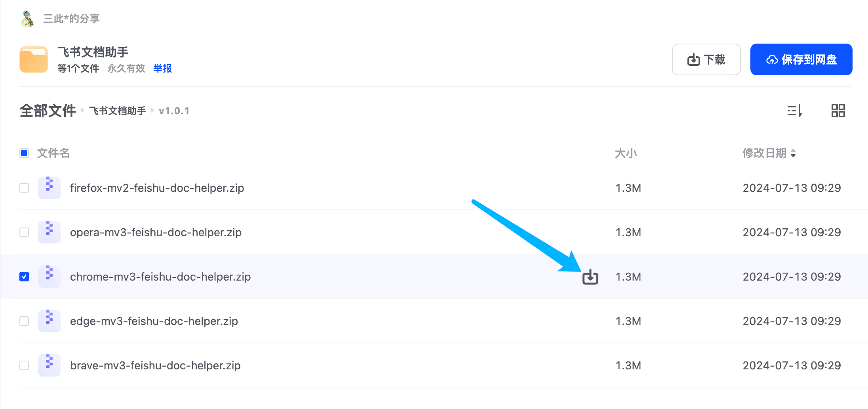Check the brave-mv3-feishu-doc-helper.zip checkbox
Viewport: 868px width, 409px height.
(24, 365)
